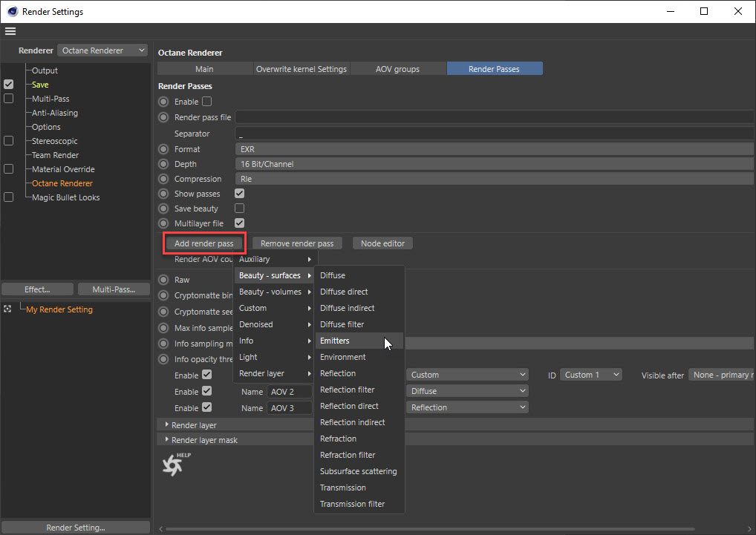Toggle Enable checkbox on the AOV 2 row
The width and height of the screenshot is (756, 535).
(x=207, y=391)
